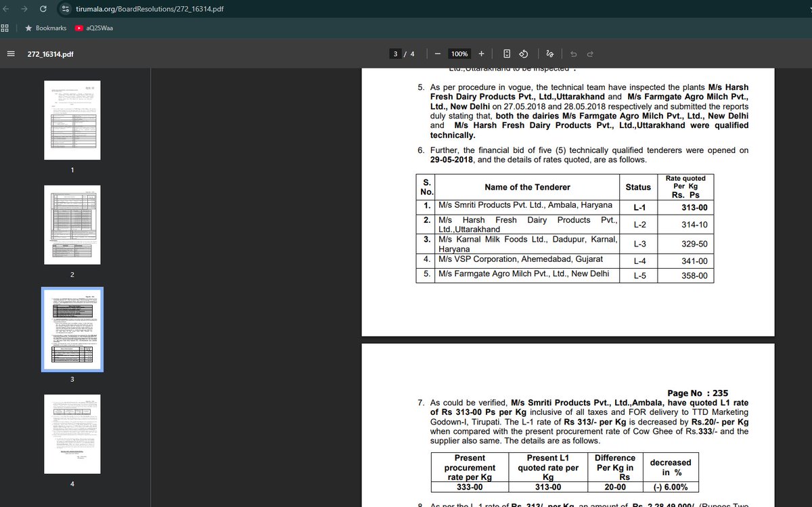Click status cell 'L-5'
812x507 pixels.
pyautogui.click(x=639, y=276)
